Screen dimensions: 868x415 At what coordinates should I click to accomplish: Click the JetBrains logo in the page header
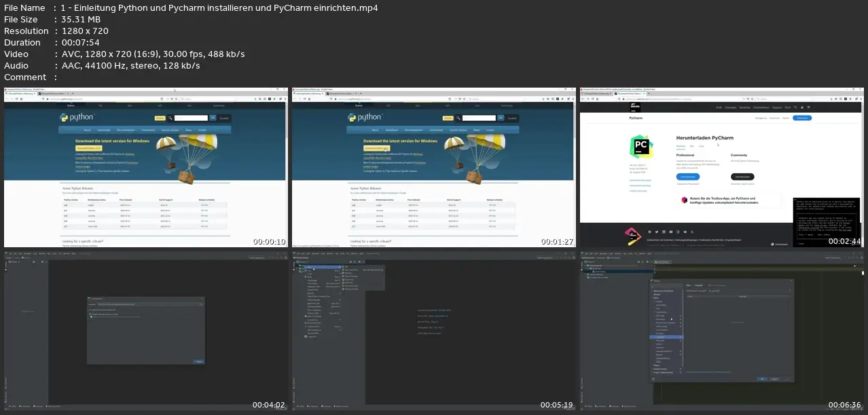coord(634,107)
